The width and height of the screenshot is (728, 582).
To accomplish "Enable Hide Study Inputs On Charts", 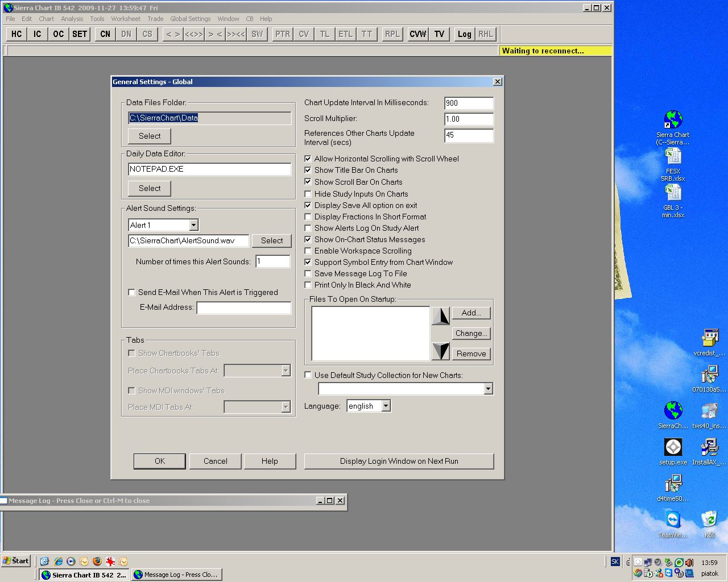I will (308, 194).
